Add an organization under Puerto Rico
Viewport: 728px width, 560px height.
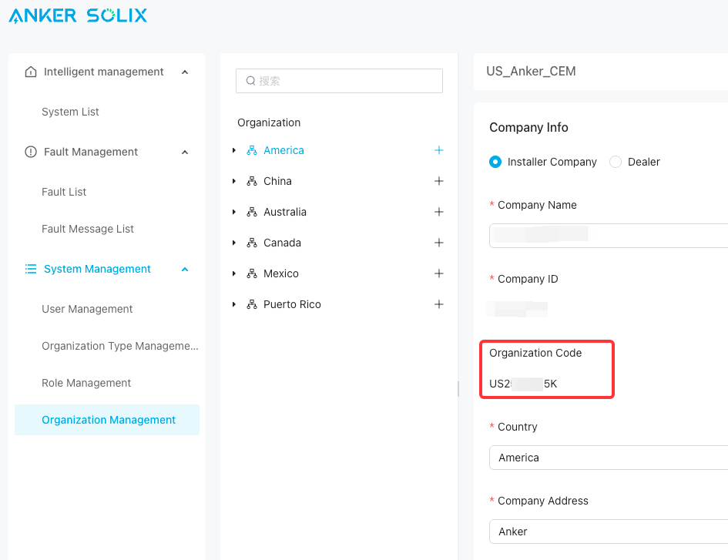[439, 304]
